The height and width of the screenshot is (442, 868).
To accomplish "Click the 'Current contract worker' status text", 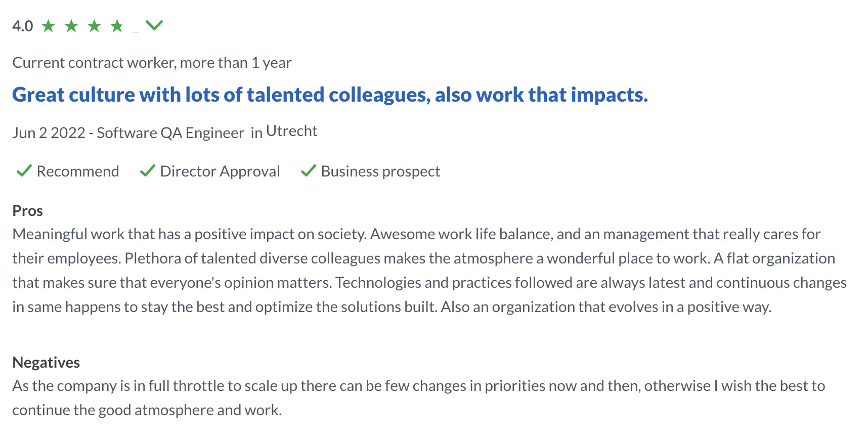I will [94, 63].
